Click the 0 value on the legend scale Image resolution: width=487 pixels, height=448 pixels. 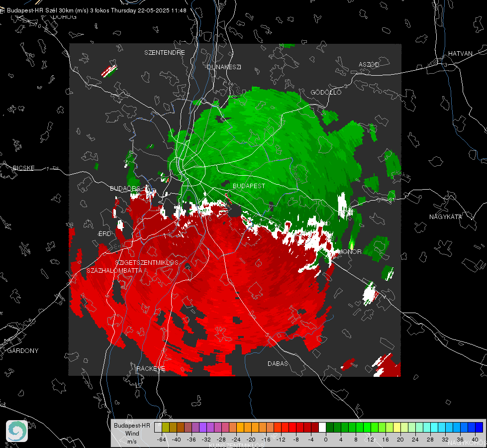pyautogui.click(x=325, y=440)
